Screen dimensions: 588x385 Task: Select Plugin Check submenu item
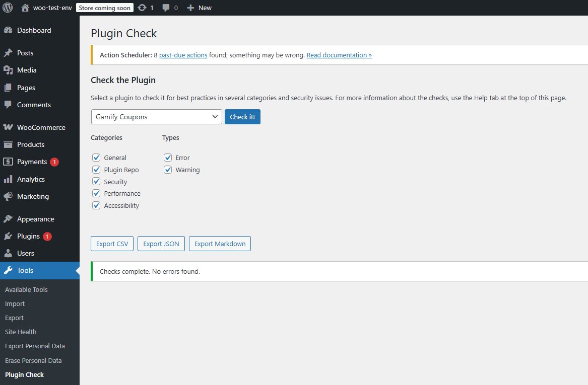(24, 374)
